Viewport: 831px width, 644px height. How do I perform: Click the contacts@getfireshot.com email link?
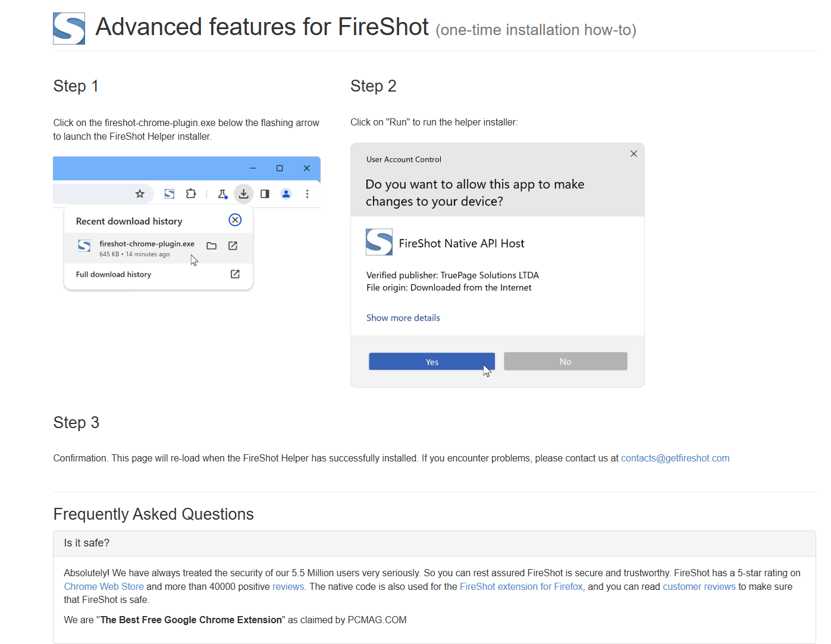(675, 458)
